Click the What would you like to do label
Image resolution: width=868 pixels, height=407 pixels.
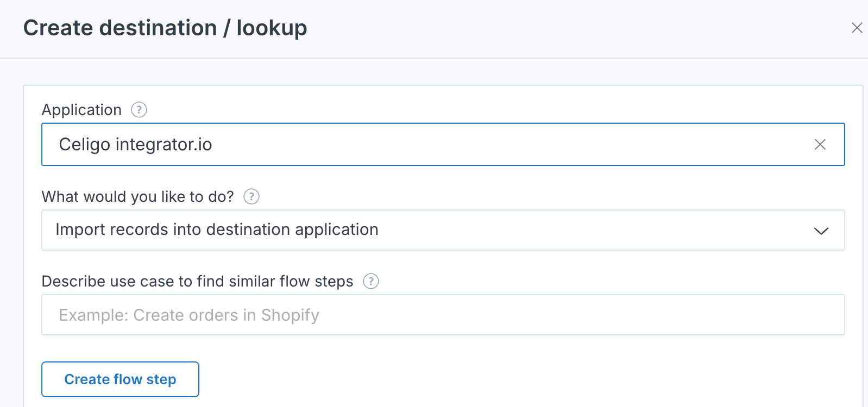pos(138,196)
